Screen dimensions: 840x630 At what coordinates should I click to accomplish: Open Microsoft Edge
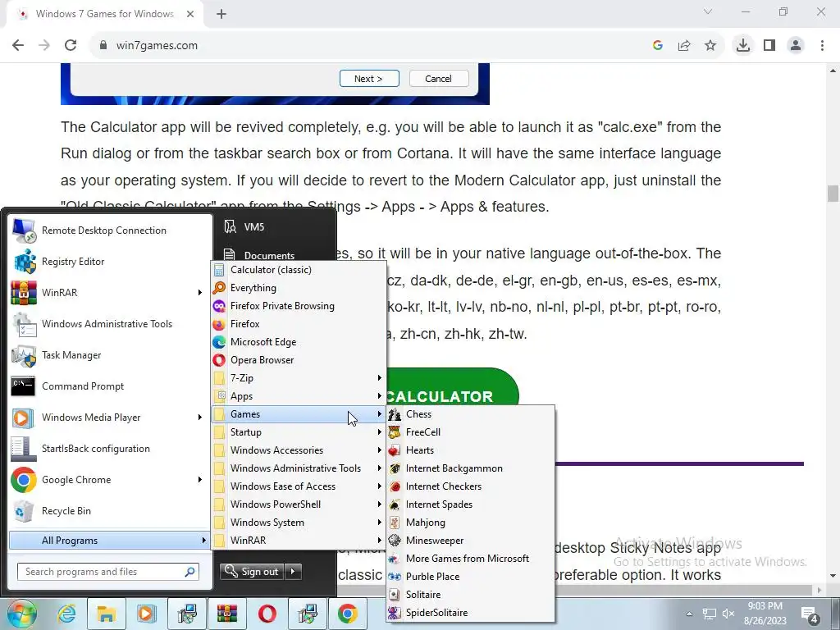(299, 342)
